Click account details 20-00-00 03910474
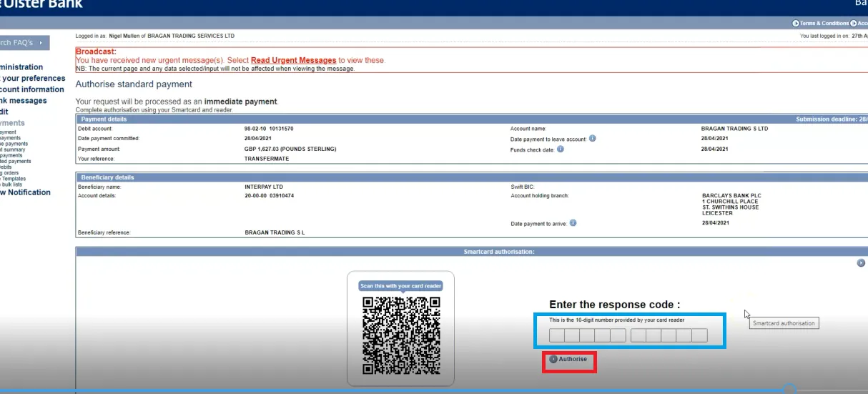The image size is (868, 394). pos(269,195)
